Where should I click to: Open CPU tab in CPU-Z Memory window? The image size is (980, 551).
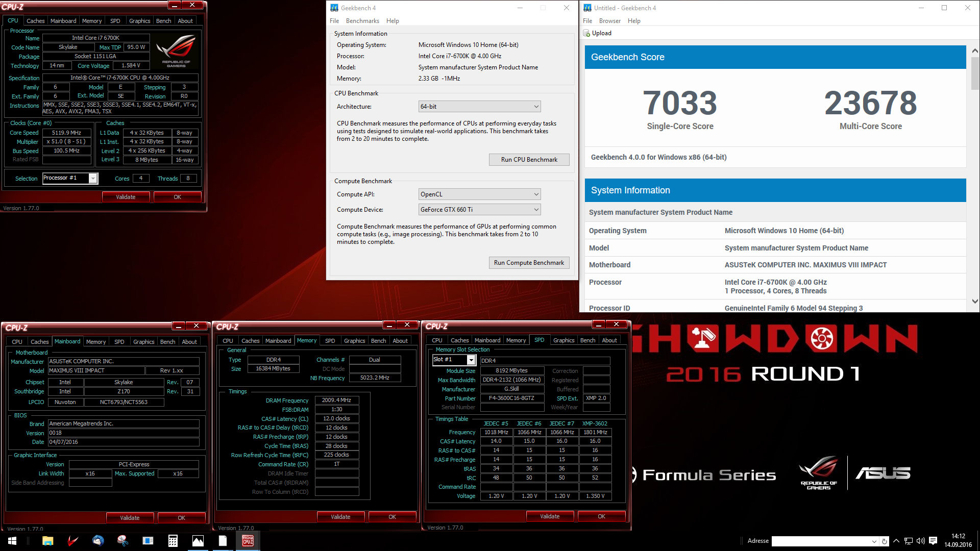click(x=228, y=341)
